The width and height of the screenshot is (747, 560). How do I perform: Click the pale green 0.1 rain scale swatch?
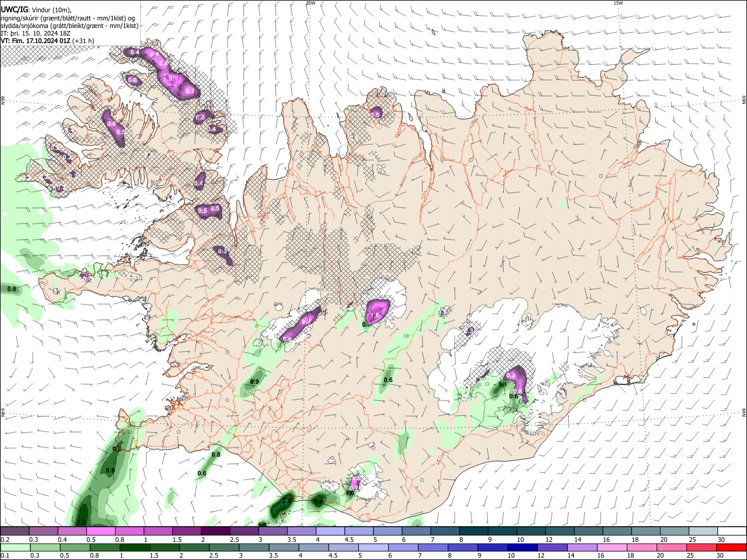coord(15,547)
